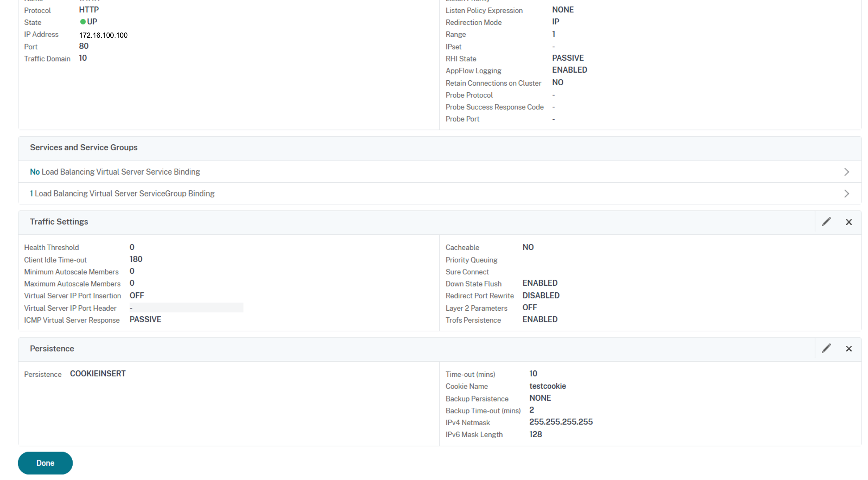Click the COOKIEINSERT persistence value

(x=98, y=373)
